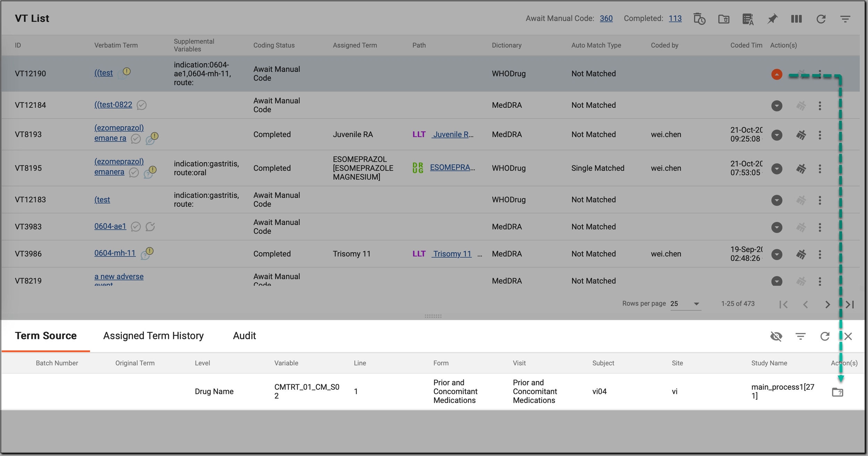Open the coding history clock icon
The height and width of the screenshot is (456, 868).
(x=699, y=19)
